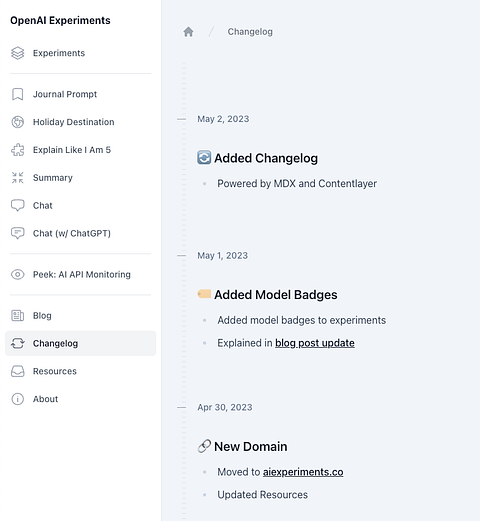This screenshot has height=521, width=480.
Task: Click the Apr 30, 2023 timeline date
Action: (x=225, y=407)
